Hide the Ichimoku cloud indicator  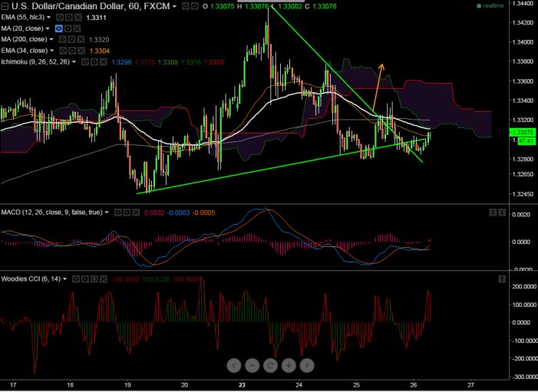click(84, 62)
